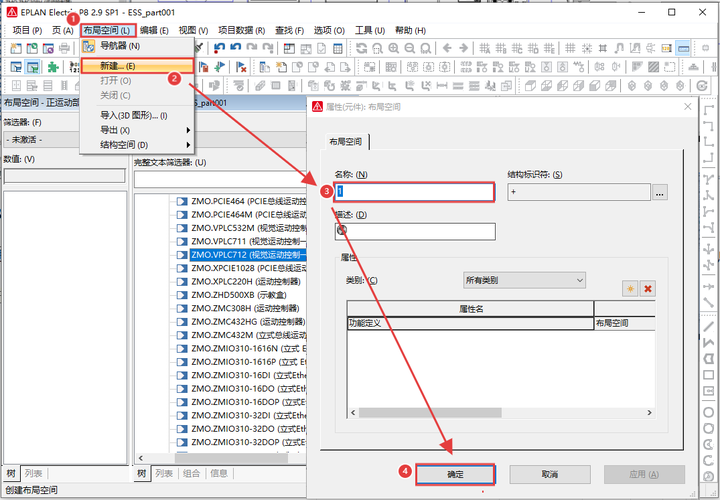Toggle snap to grid icon
720x500 pixels.
coord(586,48)
